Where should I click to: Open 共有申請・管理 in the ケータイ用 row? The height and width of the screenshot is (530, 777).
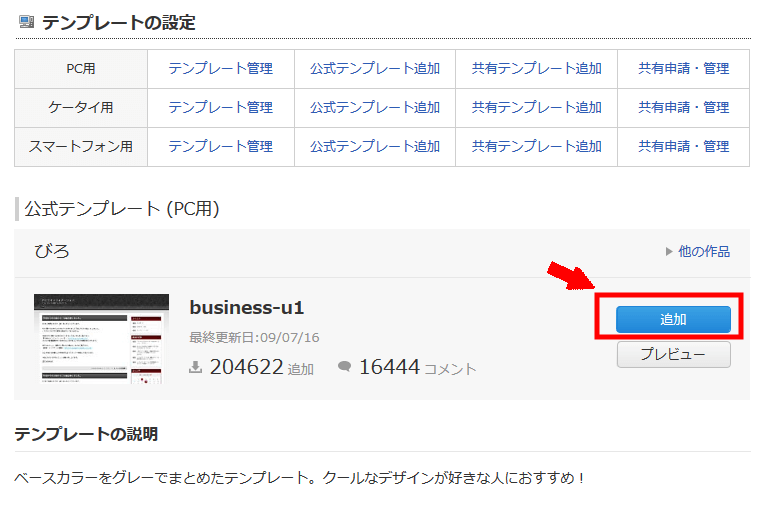(683, 107)
